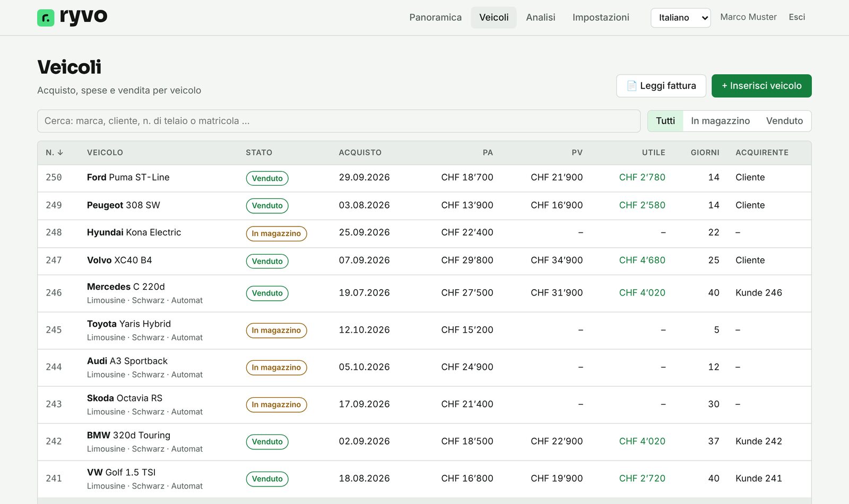Image resolution: width=849 pixels, height=504 pixels.
Task: Open Toyota Yaris Hybrid row
Action: (x=424, y=331)
